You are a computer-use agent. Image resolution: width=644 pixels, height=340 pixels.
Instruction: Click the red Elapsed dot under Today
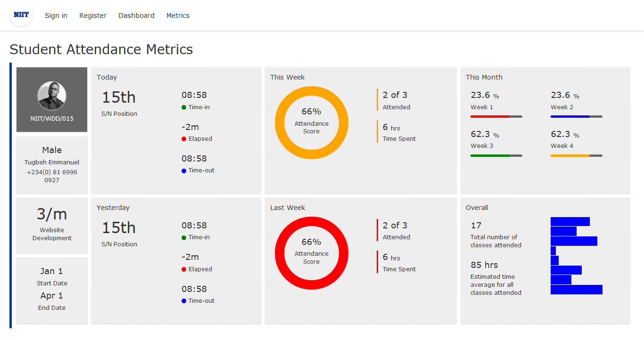(x=184, y=139)
